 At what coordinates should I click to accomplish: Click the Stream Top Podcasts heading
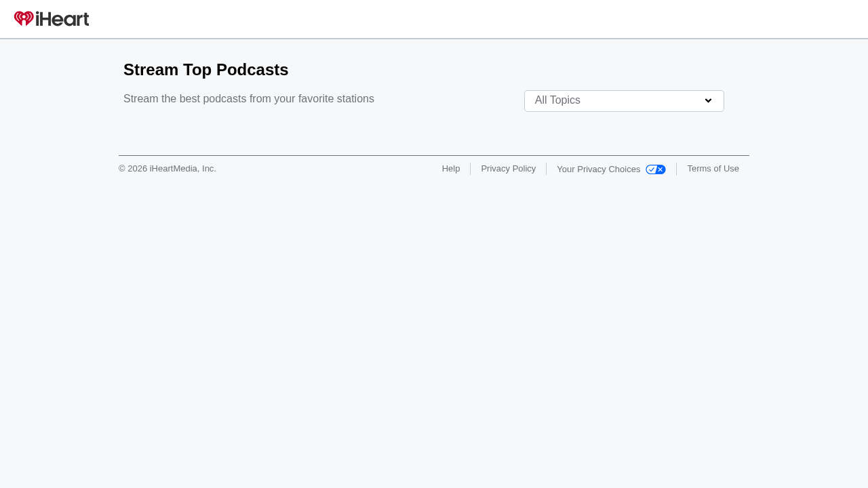205,70
